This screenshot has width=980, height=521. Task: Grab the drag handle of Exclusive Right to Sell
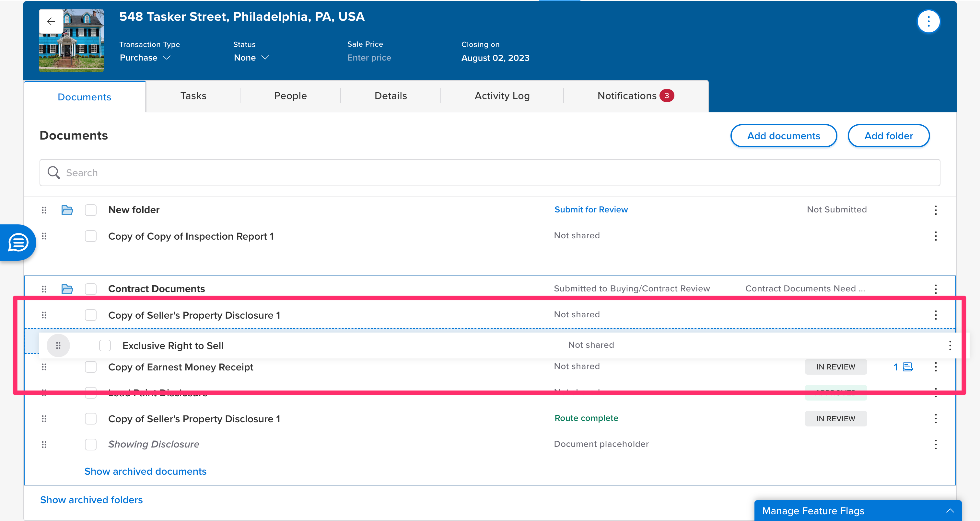click(58, 345)
